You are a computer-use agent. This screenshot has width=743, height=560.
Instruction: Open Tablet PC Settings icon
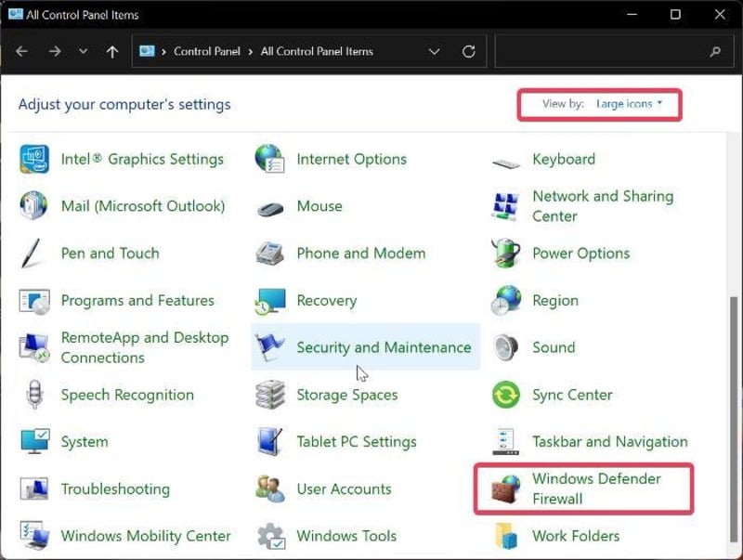click(x=270, y=441)
